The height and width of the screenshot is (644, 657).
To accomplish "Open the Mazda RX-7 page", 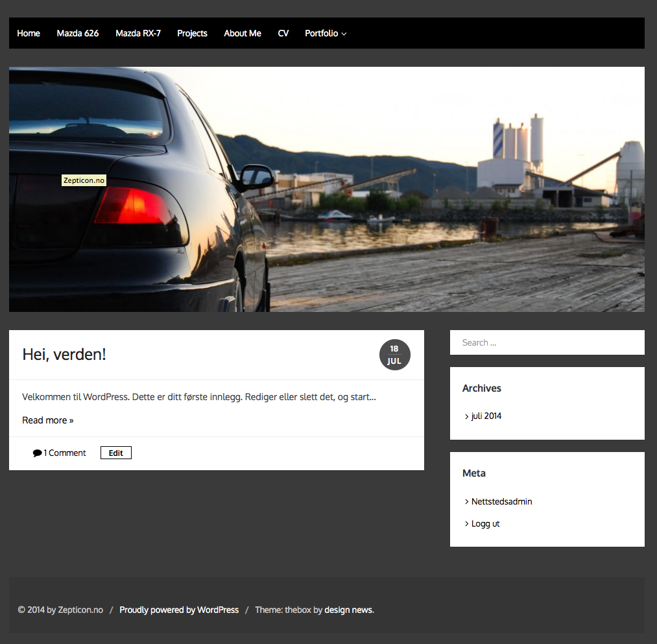I will [138, 33].
